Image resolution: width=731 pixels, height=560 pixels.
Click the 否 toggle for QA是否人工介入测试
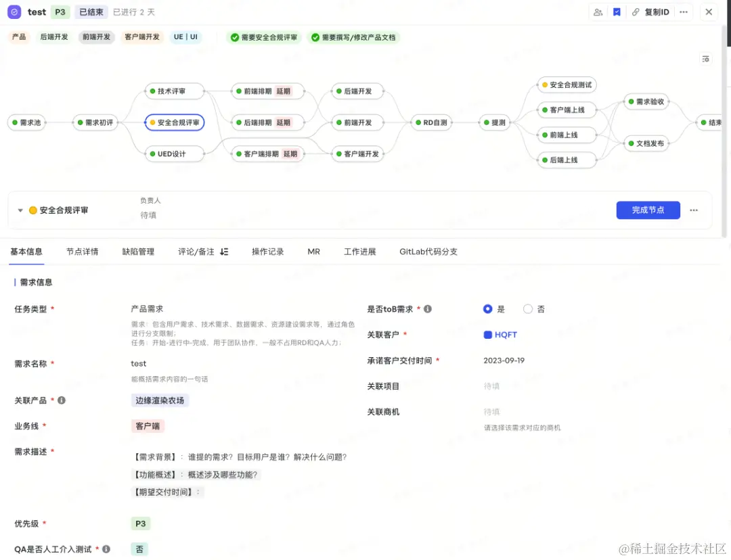(139, 549)
